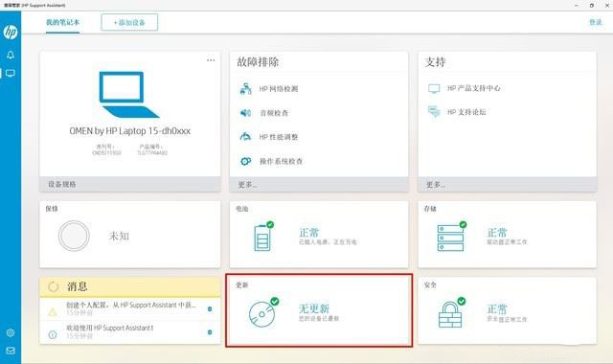Select the device monitor sidebar icon
This screenshot has width=613, height=364.
pos(11,73)
